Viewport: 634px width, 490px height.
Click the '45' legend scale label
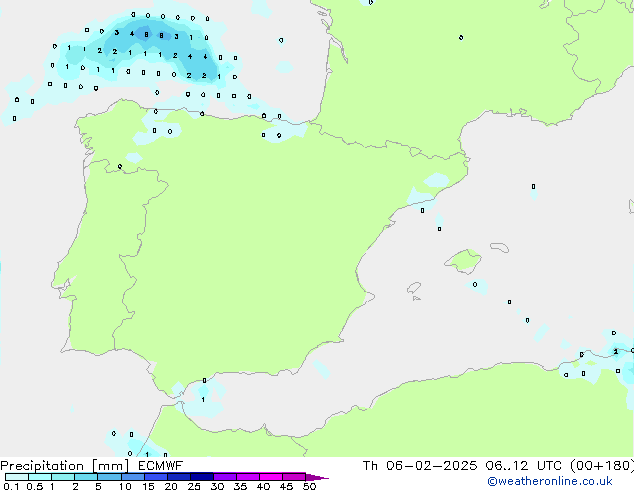point(286,486)
